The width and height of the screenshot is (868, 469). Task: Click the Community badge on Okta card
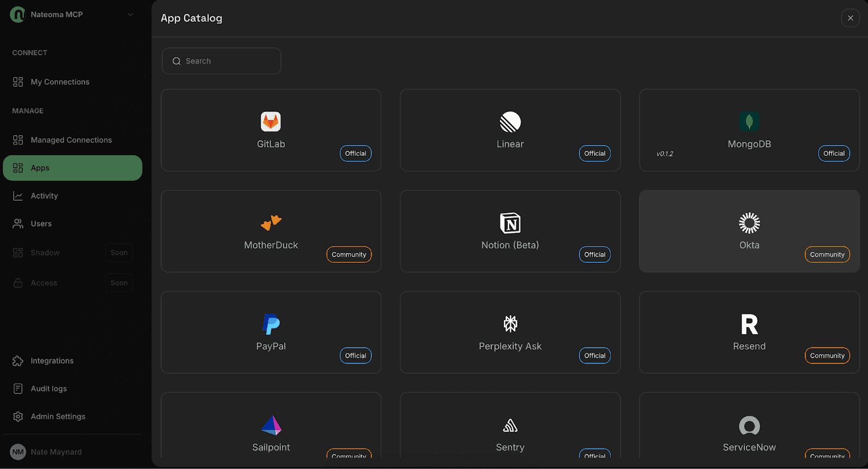[827, 255]
